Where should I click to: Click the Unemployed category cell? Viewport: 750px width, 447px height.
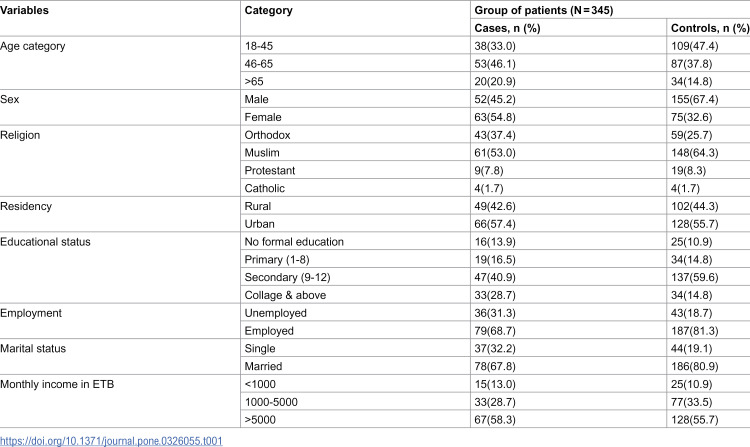click(276, 313)
